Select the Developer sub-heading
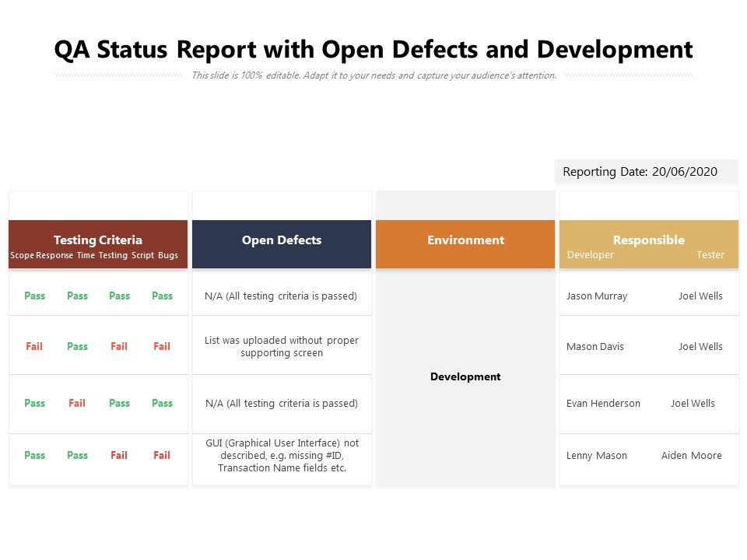The width and height of the screenshot is (747, 560). click(x=591, y=255)
